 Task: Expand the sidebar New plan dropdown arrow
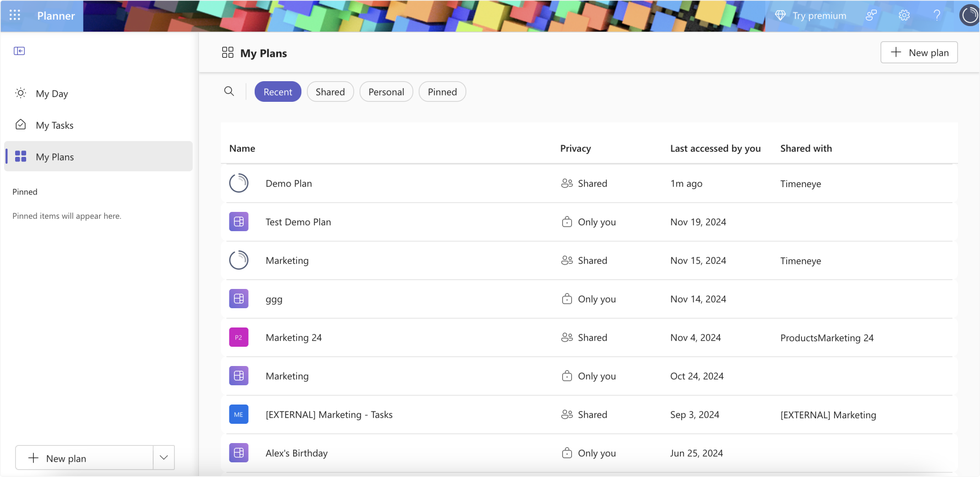(164, 458)
